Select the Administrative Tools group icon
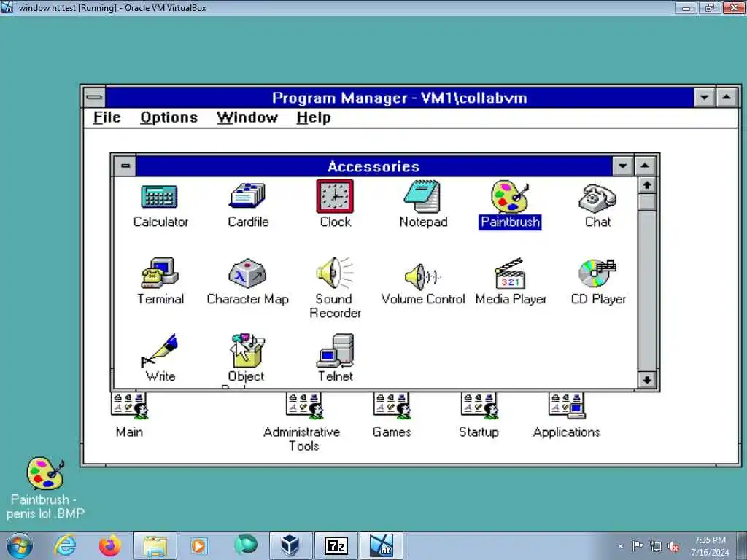Image resolution: width=747 pixels, height=560 pixels. coord(304,406)
